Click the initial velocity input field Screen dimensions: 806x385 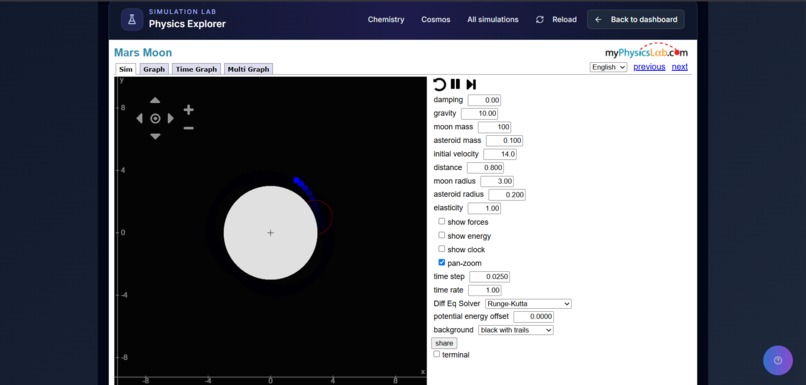[500, 154]
